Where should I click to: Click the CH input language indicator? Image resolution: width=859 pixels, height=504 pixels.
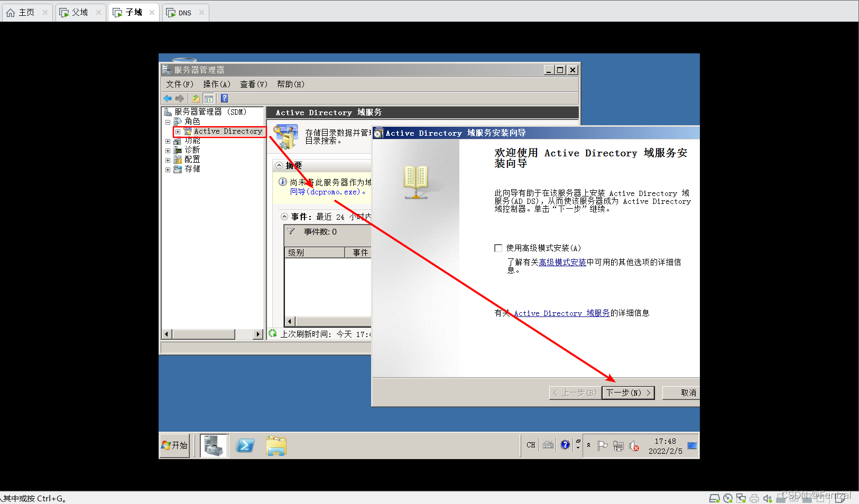[x=531, y=445]
